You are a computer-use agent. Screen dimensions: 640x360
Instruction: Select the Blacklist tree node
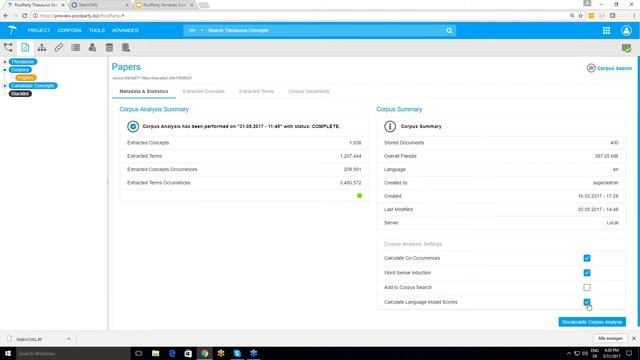pyautogui.click(x=20, y=93)
